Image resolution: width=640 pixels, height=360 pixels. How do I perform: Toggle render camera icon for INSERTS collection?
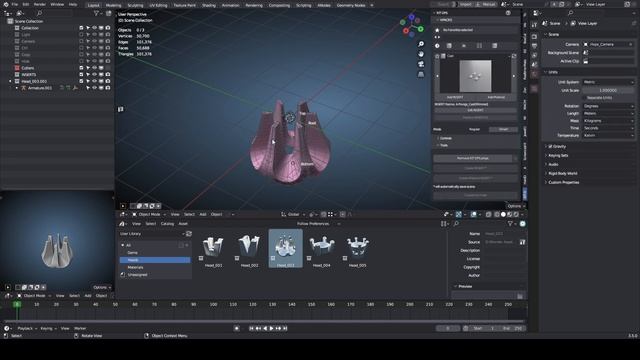tap(108, 75)
